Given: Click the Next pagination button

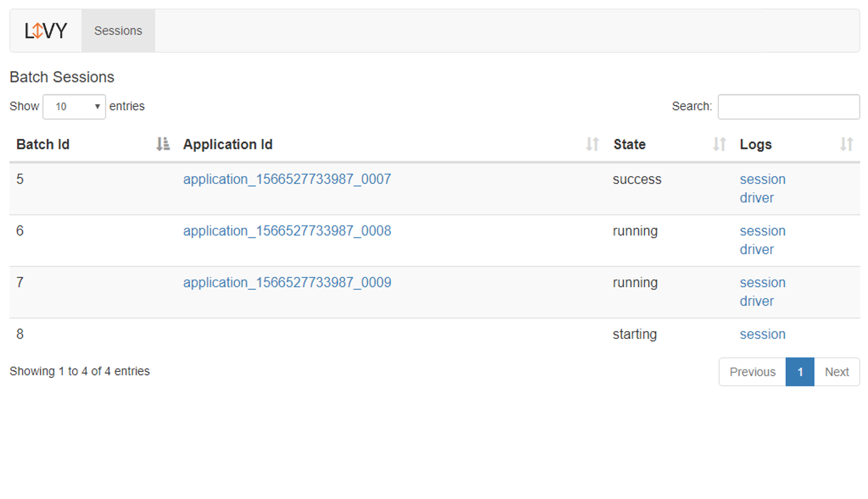Looking at the screenshot, I should point(837,372).
